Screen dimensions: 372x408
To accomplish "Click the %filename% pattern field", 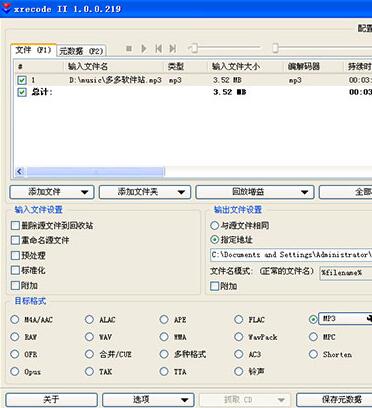I will point(346,273).
